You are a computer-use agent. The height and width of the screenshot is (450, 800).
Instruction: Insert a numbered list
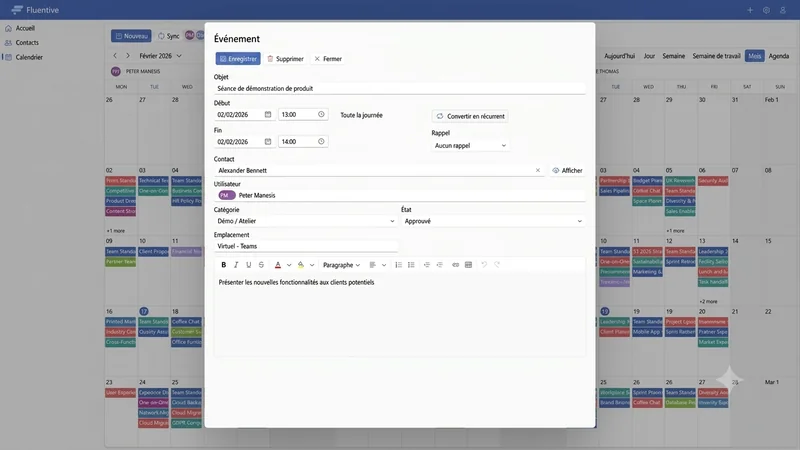pos(398,265)
